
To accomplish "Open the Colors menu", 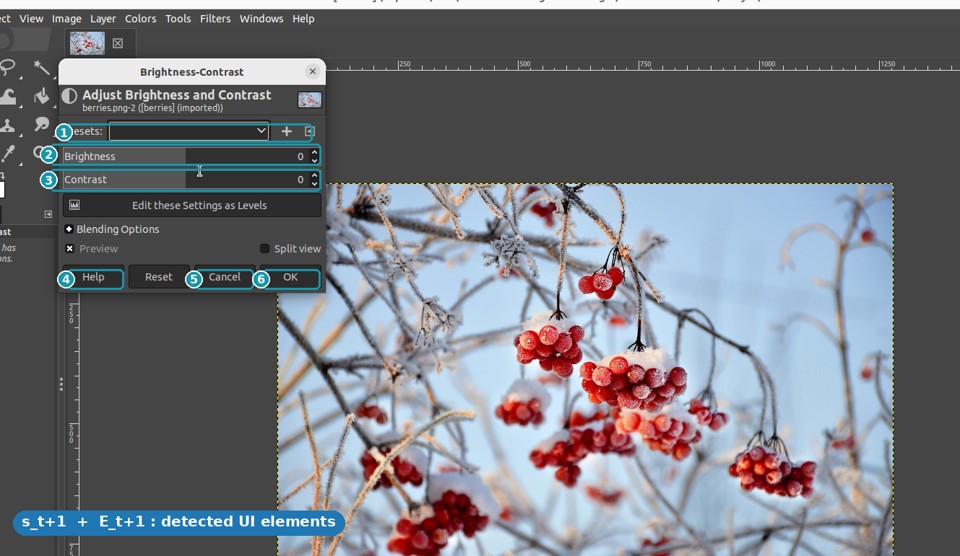I will pyautogui.click(x=140, y=18).
